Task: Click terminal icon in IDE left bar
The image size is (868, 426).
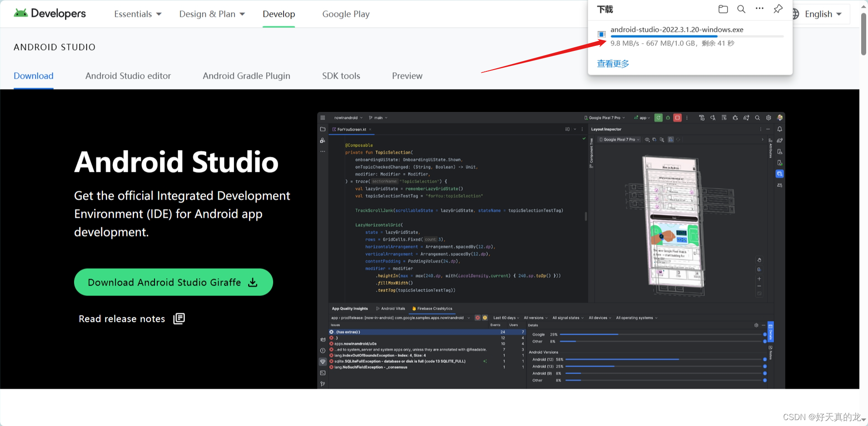Action: pyautogui.click(x=323, y=373)
